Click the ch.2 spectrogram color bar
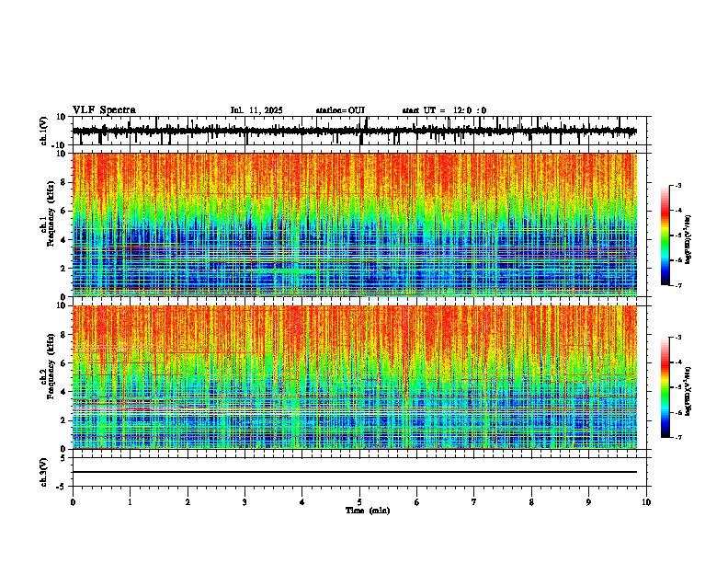The height and width of the screenshot is (563, 728). tap(665, 387)
